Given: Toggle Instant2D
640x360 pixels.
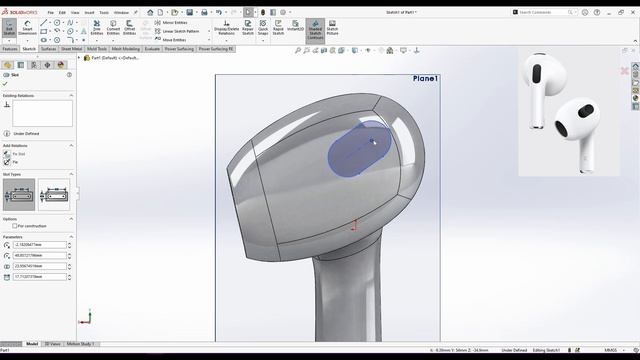Looking at the screenshot, I should point(296,26).
